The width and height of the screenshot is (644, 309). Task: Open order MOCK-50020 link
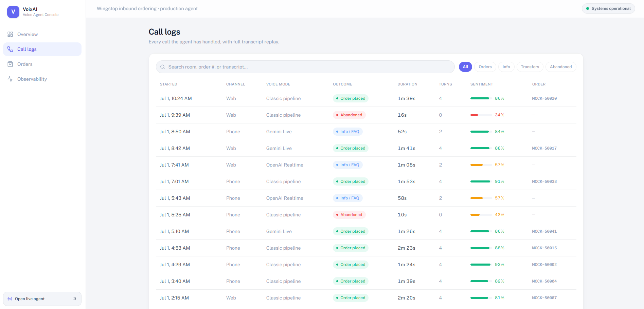[544, 98]
